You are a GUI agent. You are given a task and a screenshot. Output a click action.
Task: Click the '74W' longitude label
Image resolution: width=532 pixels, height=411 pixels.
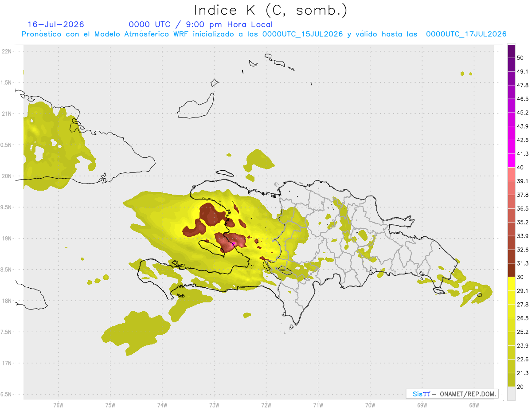162,405
